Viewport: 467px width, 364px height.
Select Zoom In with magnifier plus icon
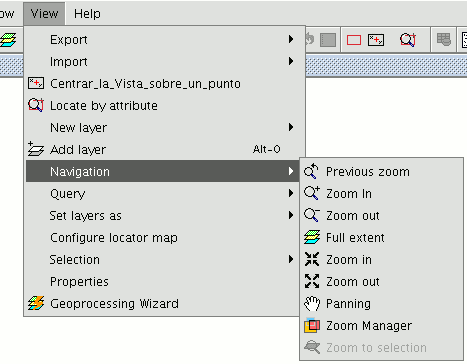tap(381, 194)
